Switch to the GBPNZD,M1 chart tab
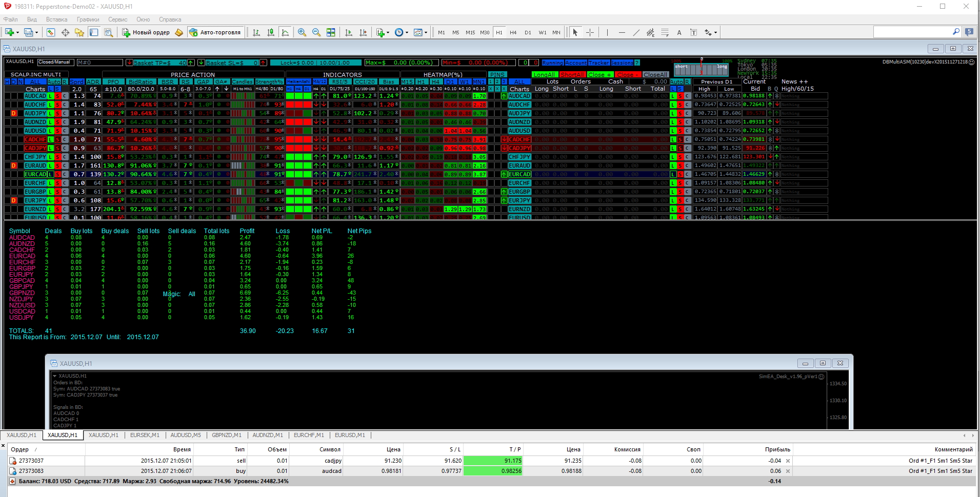 [227, 435]
